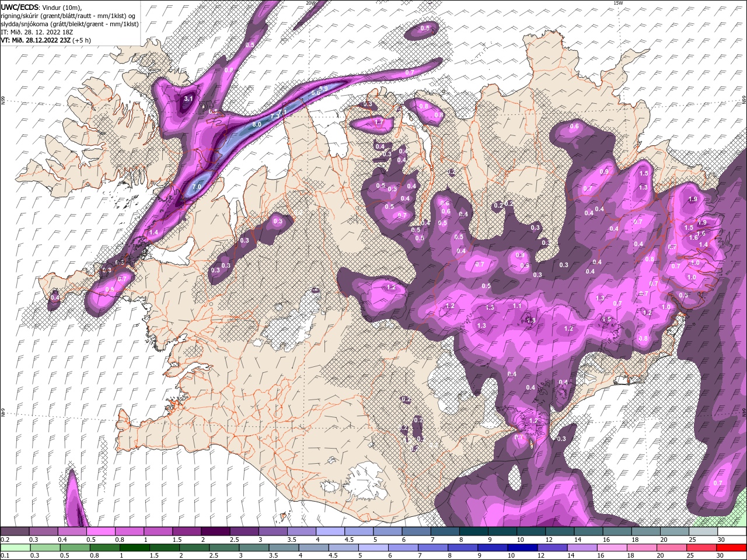
Task: Click the 'UWC/ECDS: Vindur (10m)' title line
Action: 41,7
